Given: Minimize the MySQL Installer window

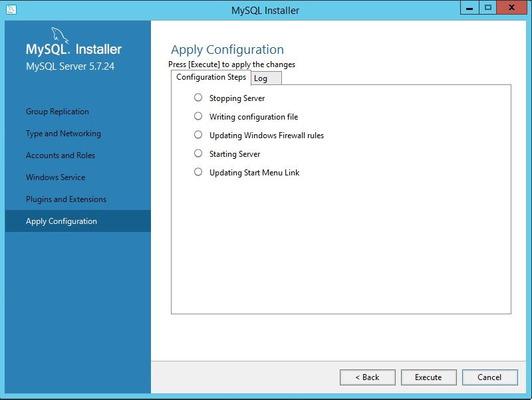Looking at the screenshot, I should pyautogui.click(x=469, y=7).
